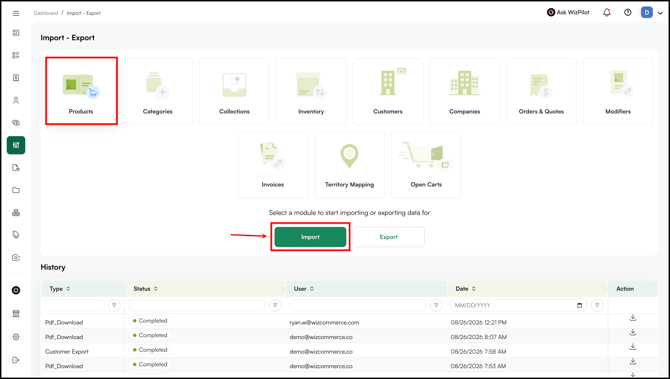Open Type column filter icon
The image size is (670, 379).
114,305
